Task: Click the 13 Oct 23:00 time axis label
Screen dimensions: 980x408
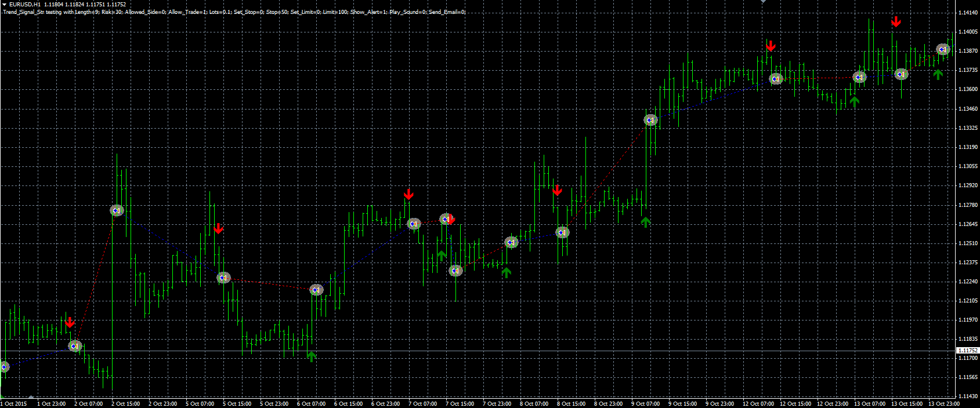Action: [944, 404]
